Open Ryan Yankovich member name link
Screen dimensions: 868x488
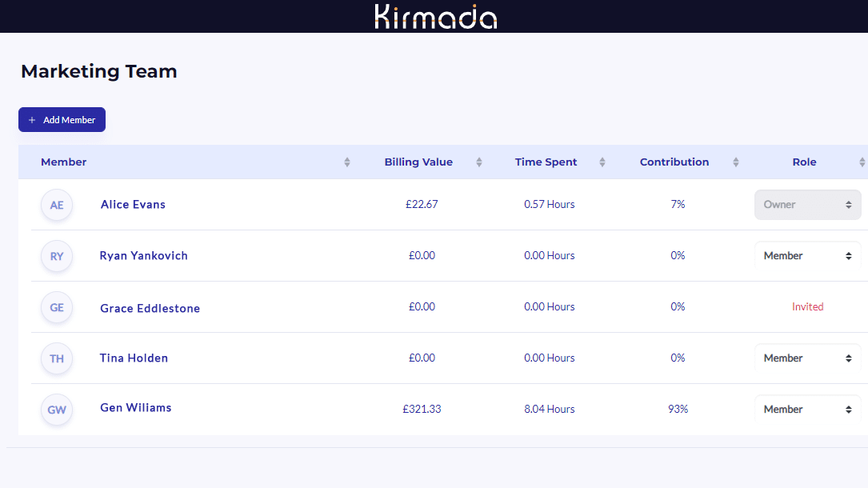[x=143, y=256]
